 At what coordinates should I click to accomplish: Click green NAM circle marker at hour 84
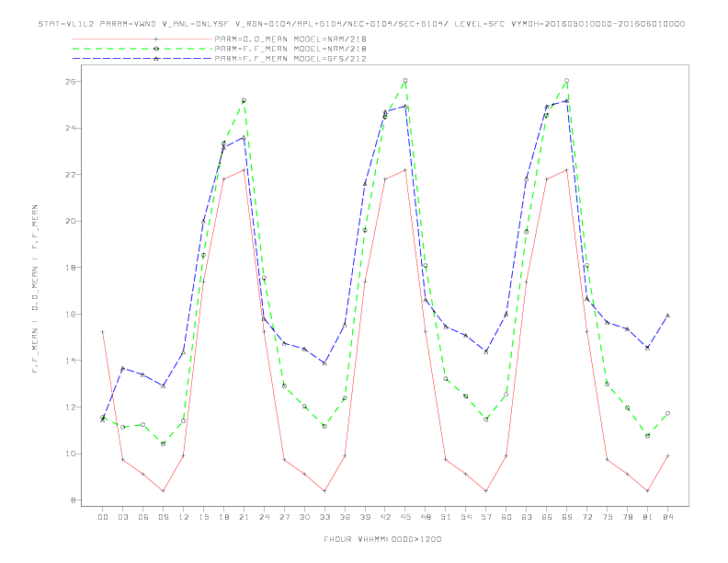[x=667, y=413]
